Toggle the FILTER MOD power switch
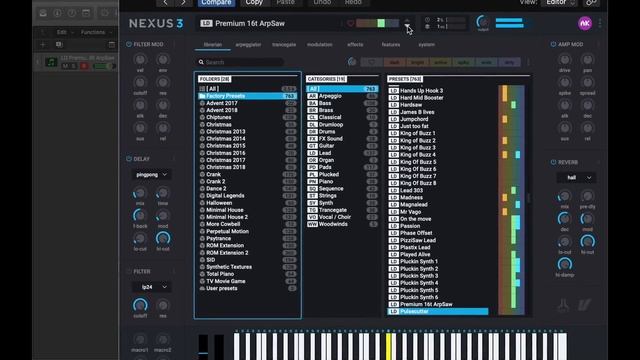Viewport: 640px width, 360px height. click(129, 44)
